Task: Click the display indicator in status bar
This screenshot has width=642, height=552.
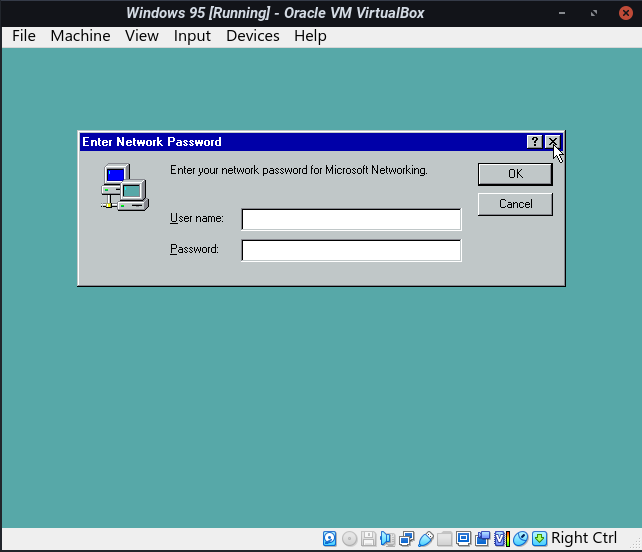Action: click(x=463, y=539)
